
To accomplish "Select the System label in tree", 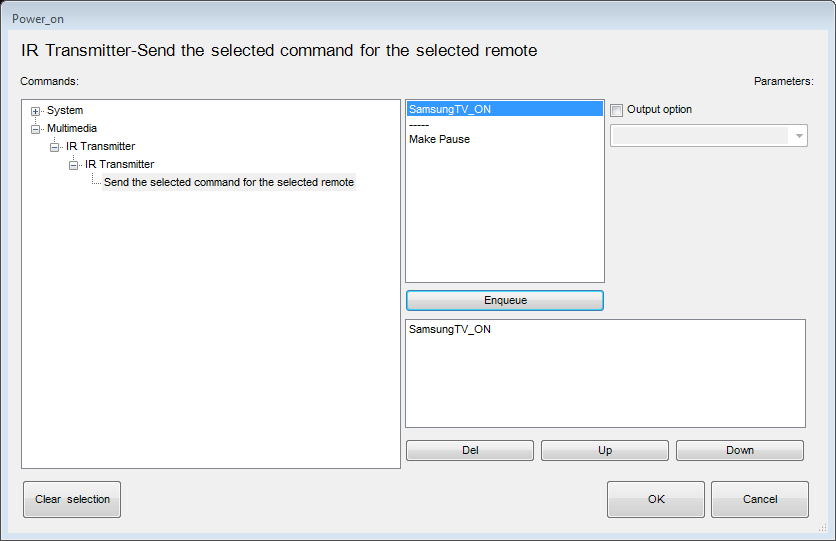I will (x=65, y=110).
